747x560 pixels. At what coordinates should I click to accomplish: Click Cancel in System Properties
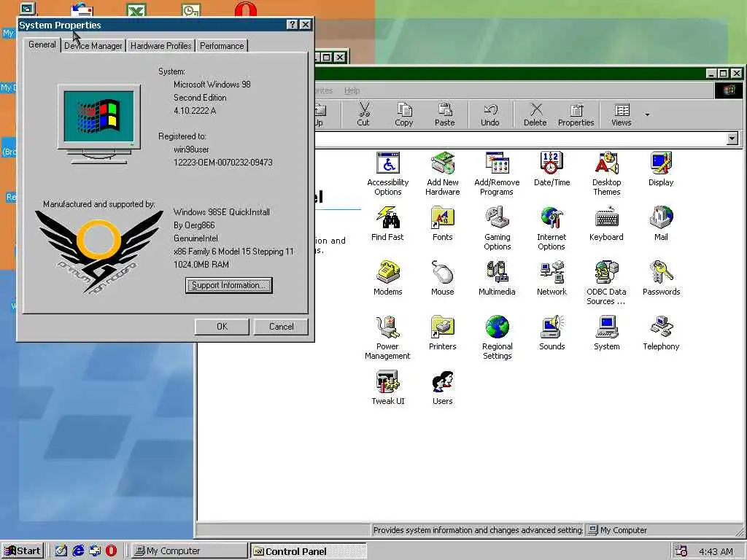(x=281, y=327)
